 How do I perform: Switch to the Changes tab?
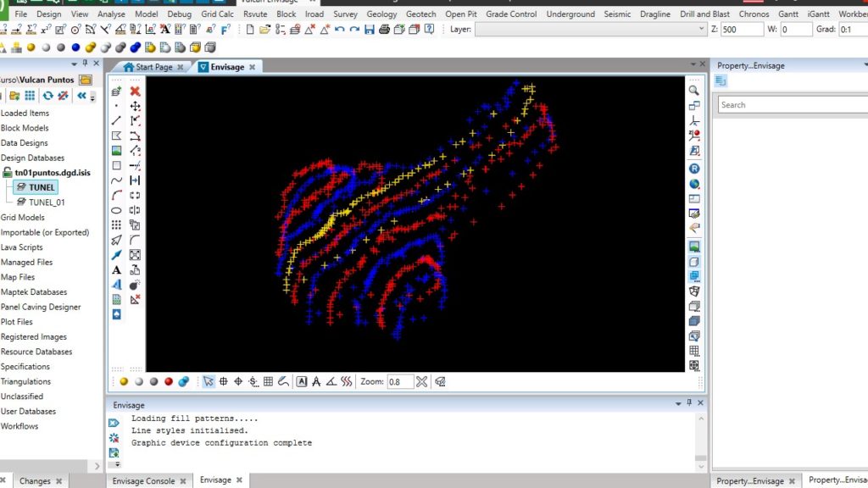pyautogui.click(x=35, y=481)
